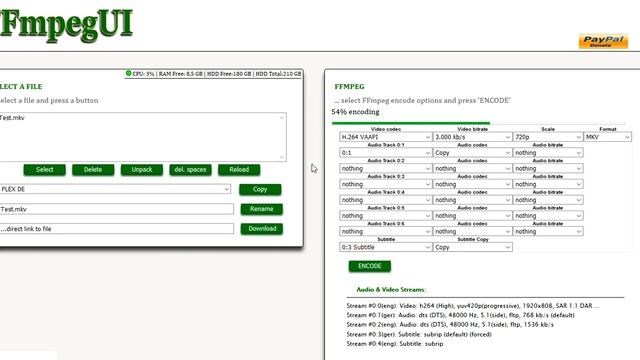Click the green encoding progress bar
The height and width of the screenshot is (360, 640).
point(411,123)
